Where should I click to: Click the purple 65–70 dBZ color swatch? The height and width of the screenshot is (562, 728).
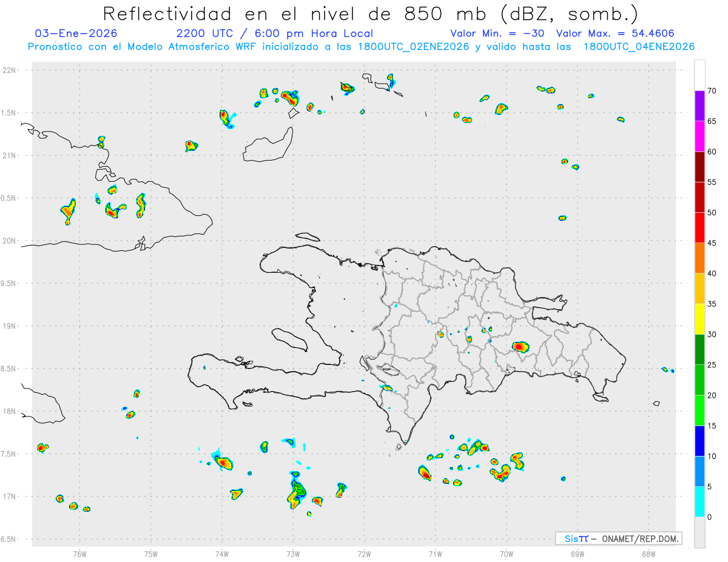pos(699,105)
